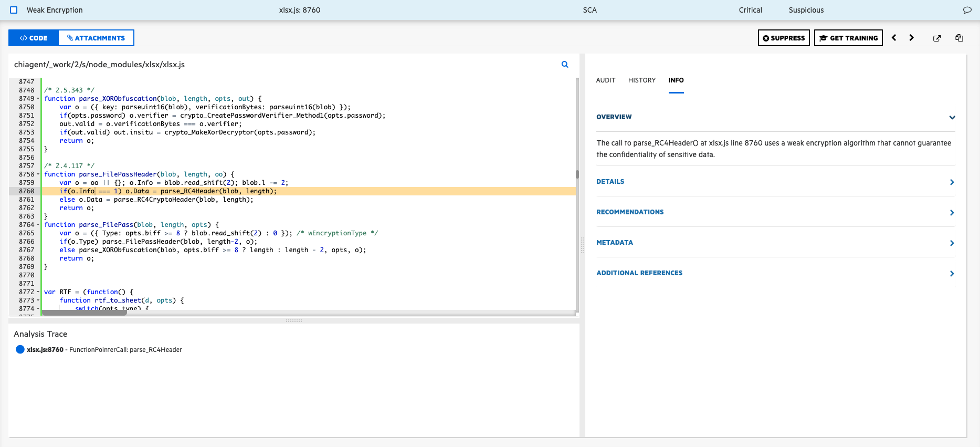The width and height of the screenshot is (980, 447).
Task: Open the AUDIT tab
Action: click(x=605, y=80)
